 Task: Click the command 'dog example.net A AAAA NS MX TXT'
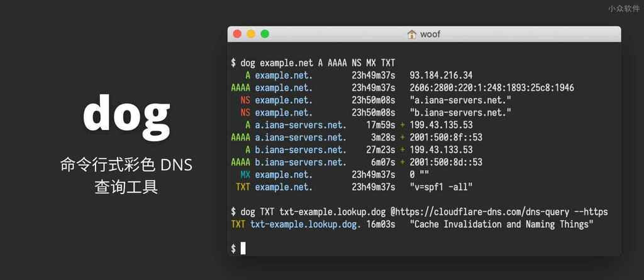click(318, 63)
